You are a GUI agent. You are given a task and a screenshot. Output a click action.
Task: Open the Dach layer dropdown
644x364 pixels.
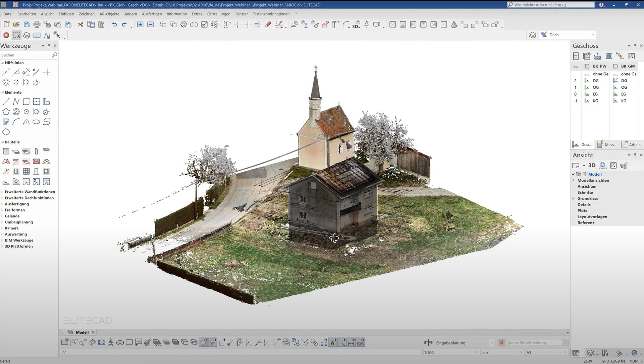click(x=593, y=35)
